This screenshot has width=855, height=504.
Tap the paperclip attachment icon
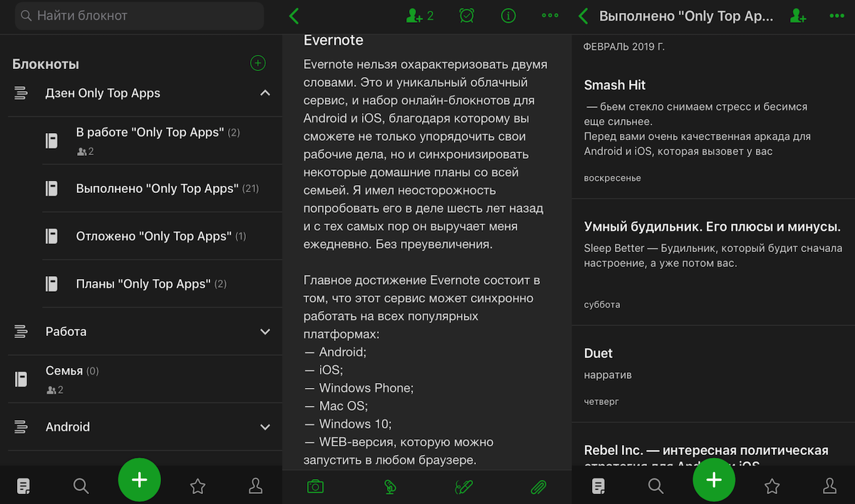point(539,487)
